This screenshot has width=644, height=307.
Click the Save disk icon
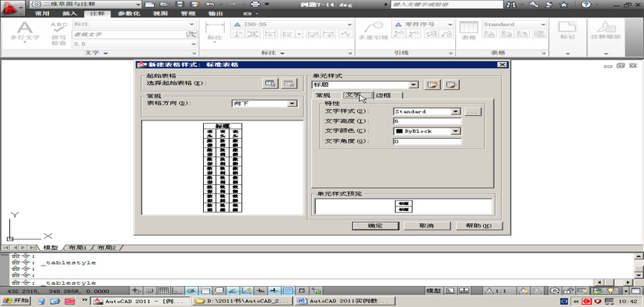(179, 4)
